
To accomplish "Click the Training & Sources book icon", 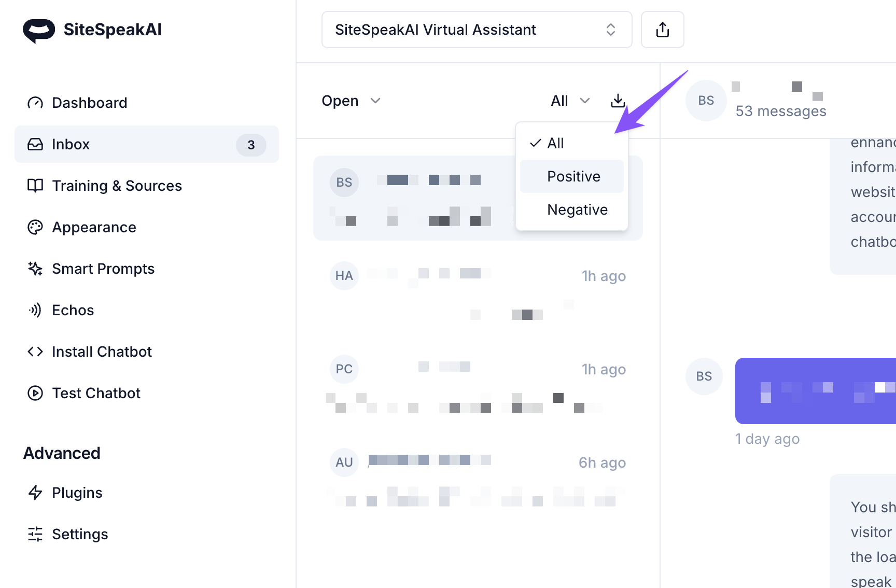I will [35, 186].
